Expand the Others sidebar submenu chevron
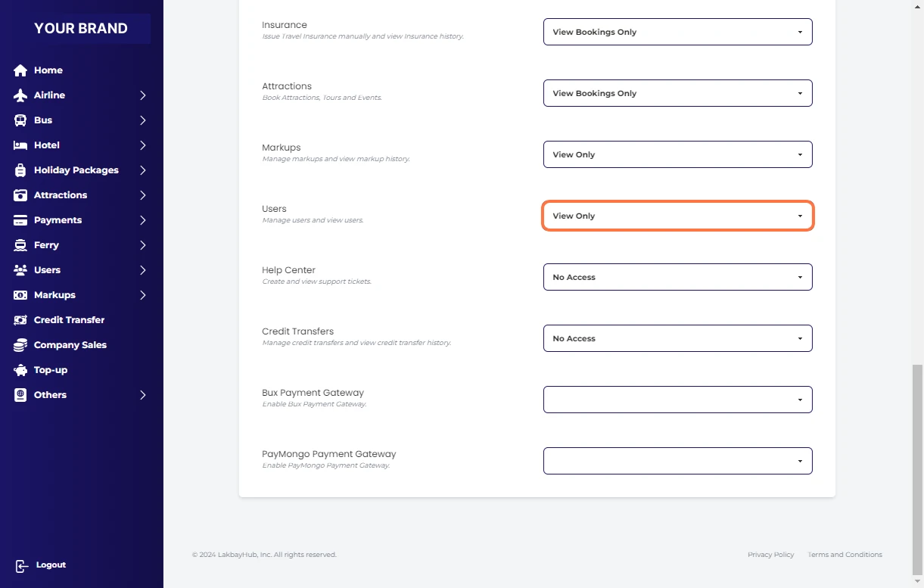 142,395
